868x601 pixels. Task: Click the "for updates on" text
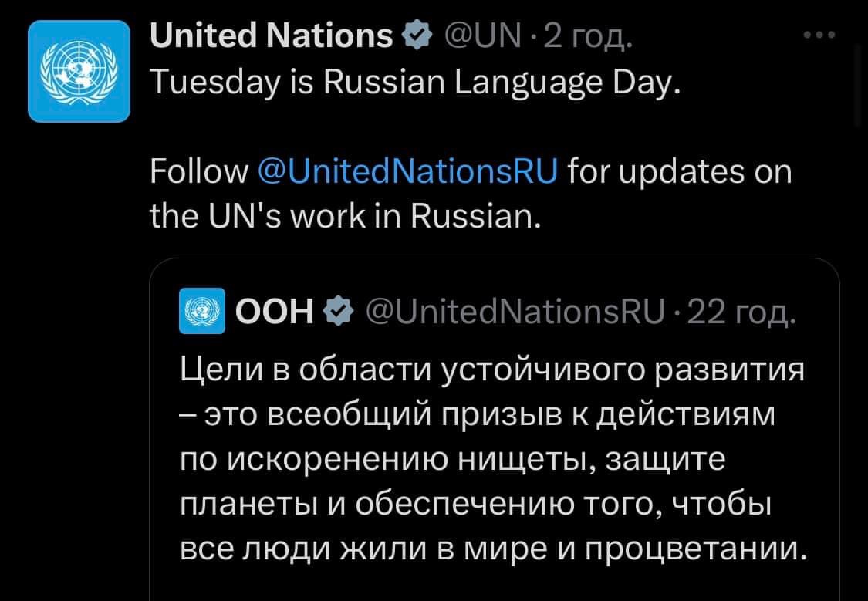coord(679,171)
